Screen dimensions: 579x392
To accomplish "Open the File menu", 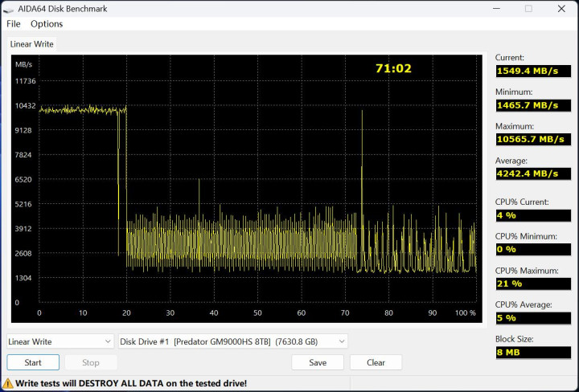I will [13, 24].
